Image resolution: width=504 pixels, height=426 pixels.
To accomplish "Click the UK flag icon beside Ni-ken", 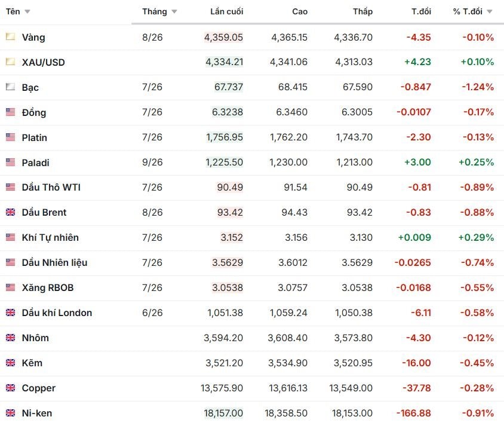I will 10,413.
